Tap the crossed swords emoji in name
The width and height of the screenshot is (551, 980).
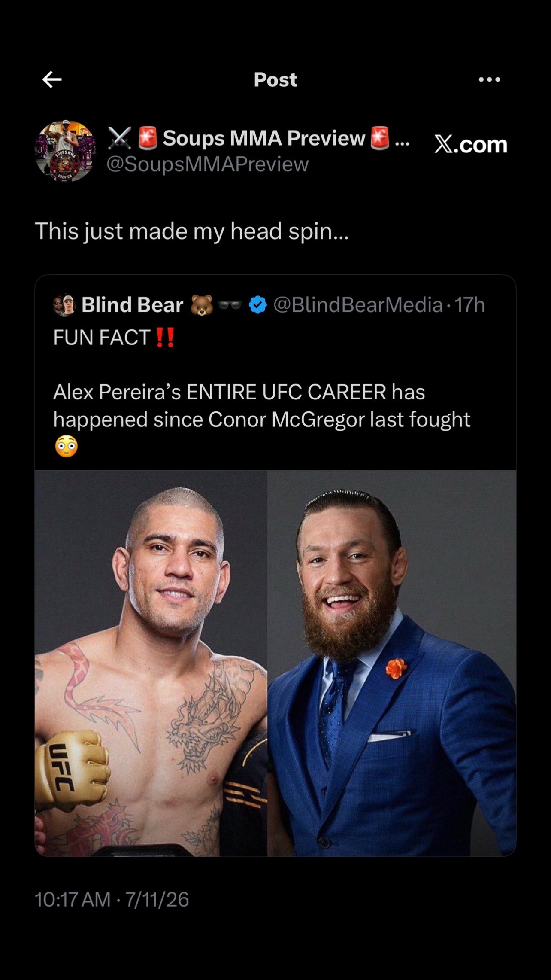119,138
